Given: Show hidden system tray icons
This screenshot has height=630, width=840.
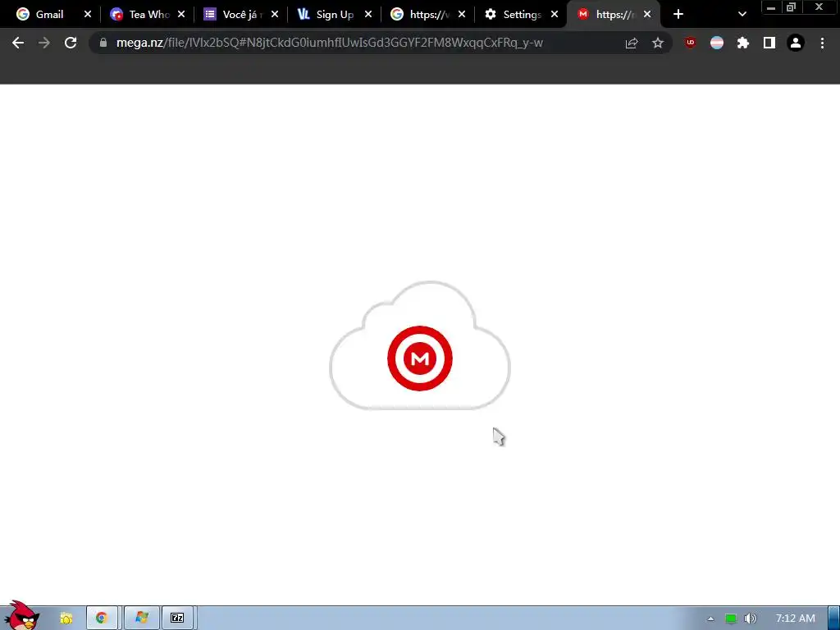Looking at the screenshot, I should point(711,619).
